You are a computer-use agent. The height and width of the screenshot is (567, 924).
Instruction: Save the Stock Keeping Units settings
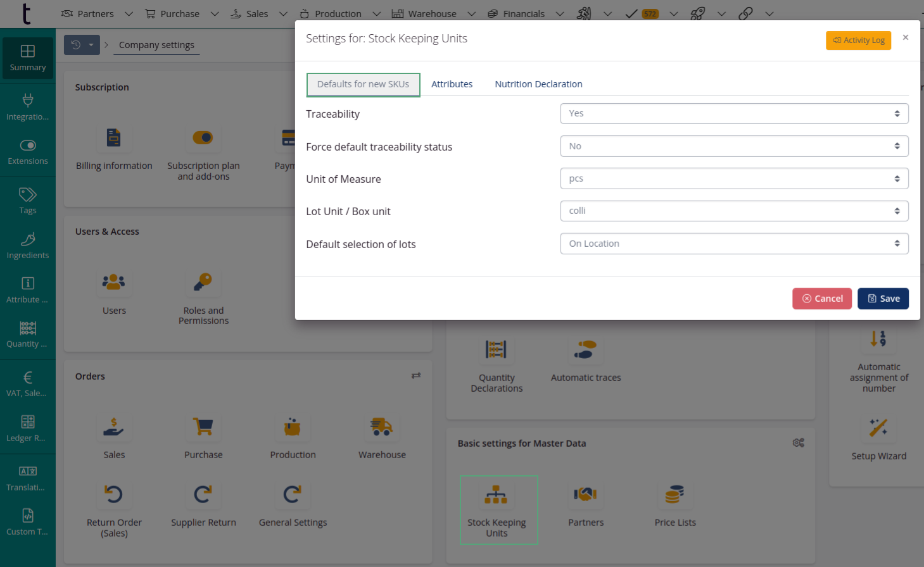(x=883, y=298)
